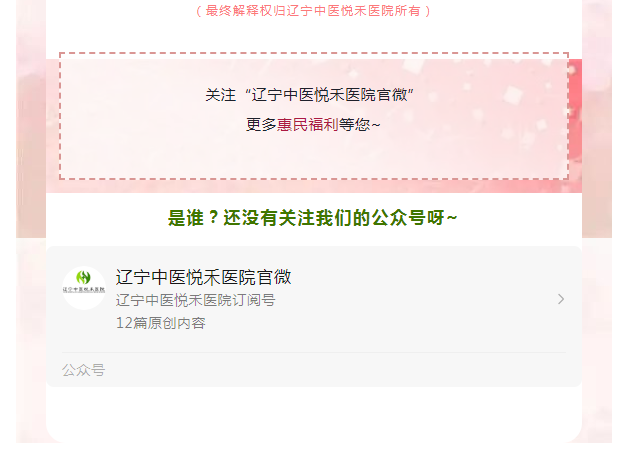This screenshot has width=631, height=461.
Task: Click the 最终解释权归辽宁中医悦禾医院所有 disclaimer text
Action: [313, 11]
